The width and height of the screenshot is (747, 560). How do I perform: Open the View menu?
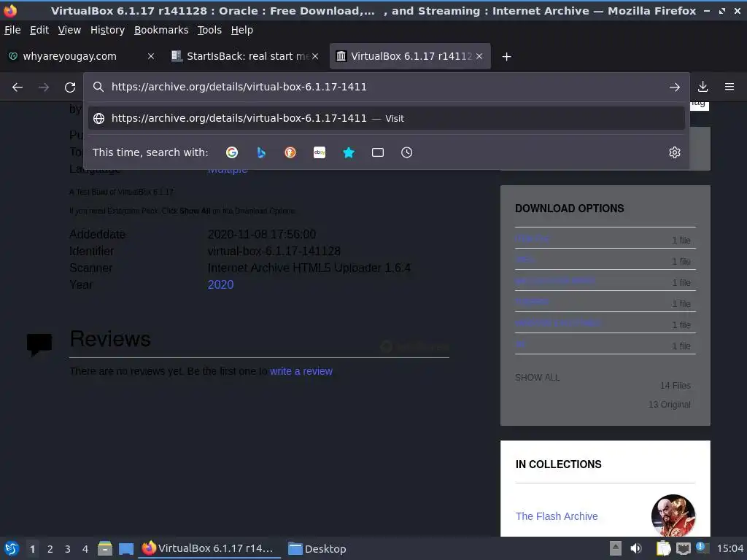pos(69,30)
